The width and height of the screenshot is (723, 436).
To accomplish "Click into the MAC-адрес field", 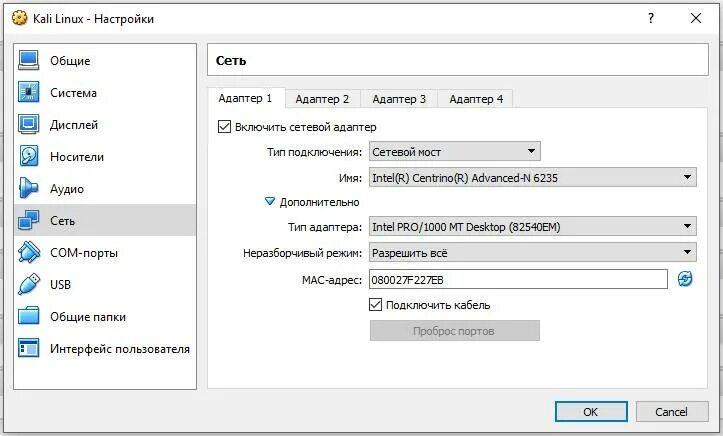I will point(517,279).
